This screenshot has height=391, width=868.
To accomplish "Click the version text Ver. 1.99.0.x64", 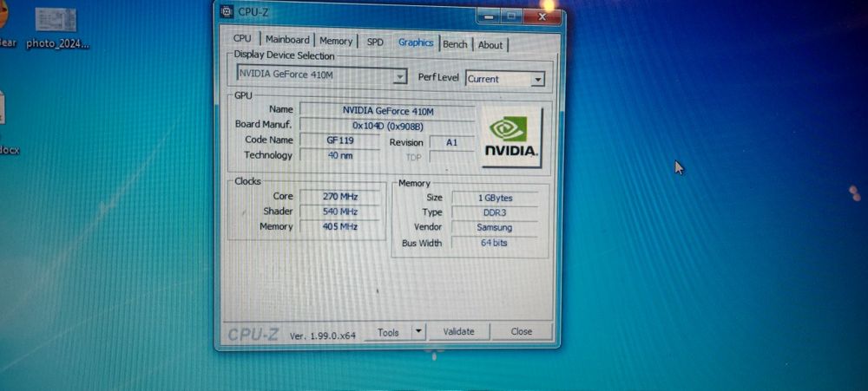I will tap(323, 336).
